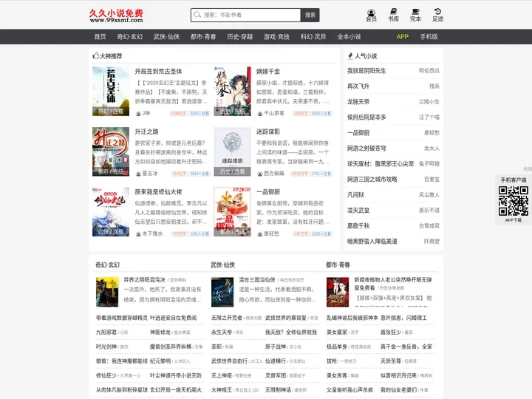The image size is (532, 399).
Task: Open 再次飞升 in popular list
Action: tap(358, 86)
